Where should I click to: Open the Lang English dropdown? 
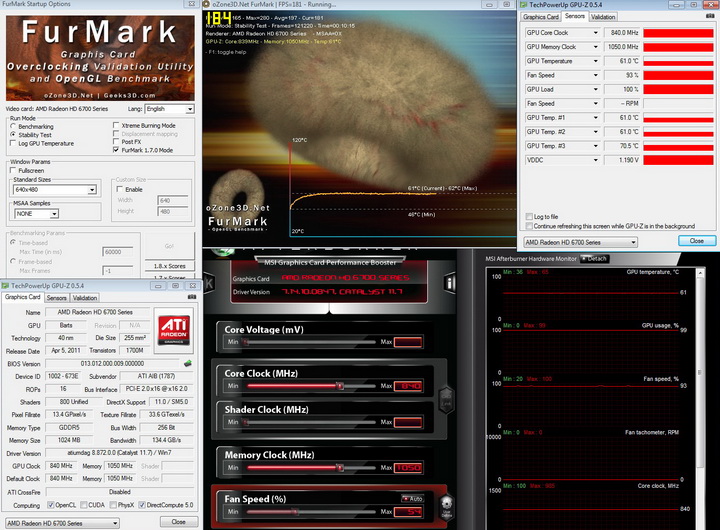(190, 109)
